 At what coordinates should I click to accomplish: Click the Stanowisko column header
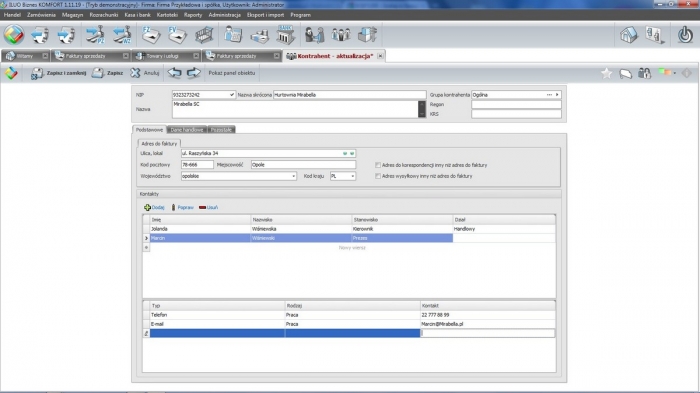402,220
